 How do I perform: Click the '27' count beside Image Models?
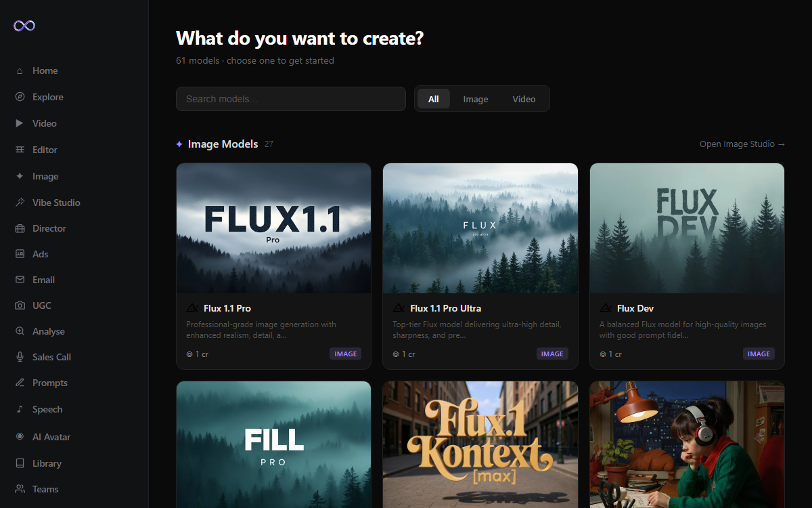point(269,144)
